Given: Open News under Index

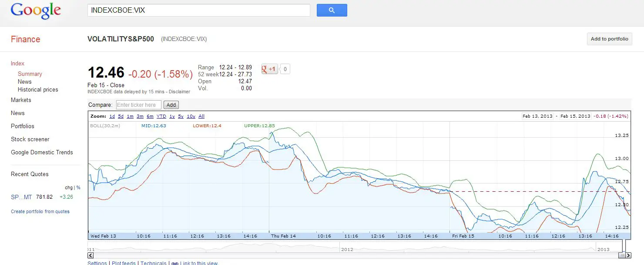Looking at the screenshot, I should click(24, 82).
